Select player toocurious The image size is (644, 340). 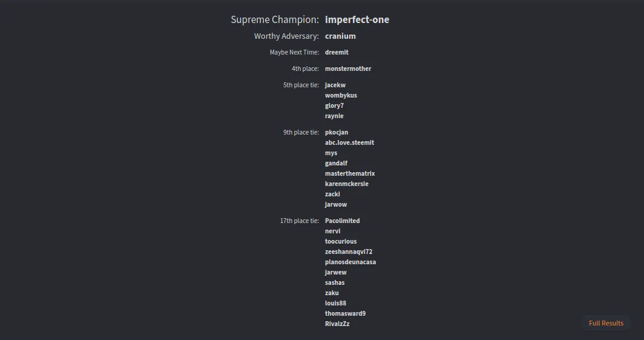[341, 241]
